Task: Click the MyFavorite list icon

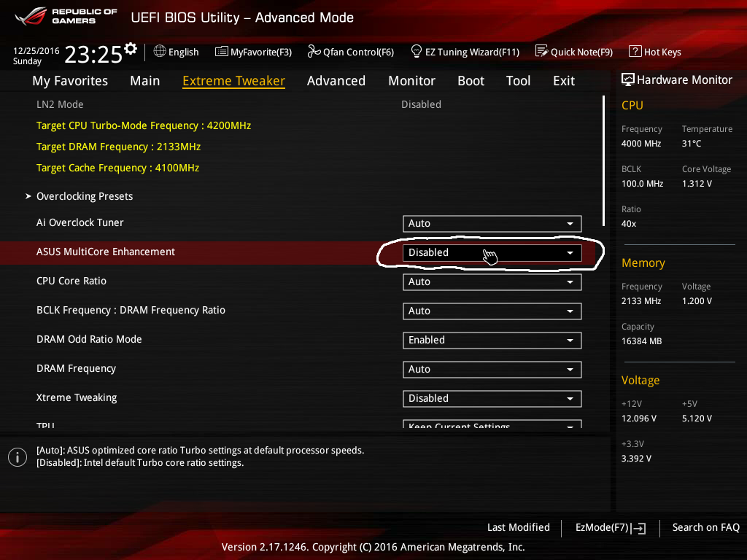Action: click(221, 52)
